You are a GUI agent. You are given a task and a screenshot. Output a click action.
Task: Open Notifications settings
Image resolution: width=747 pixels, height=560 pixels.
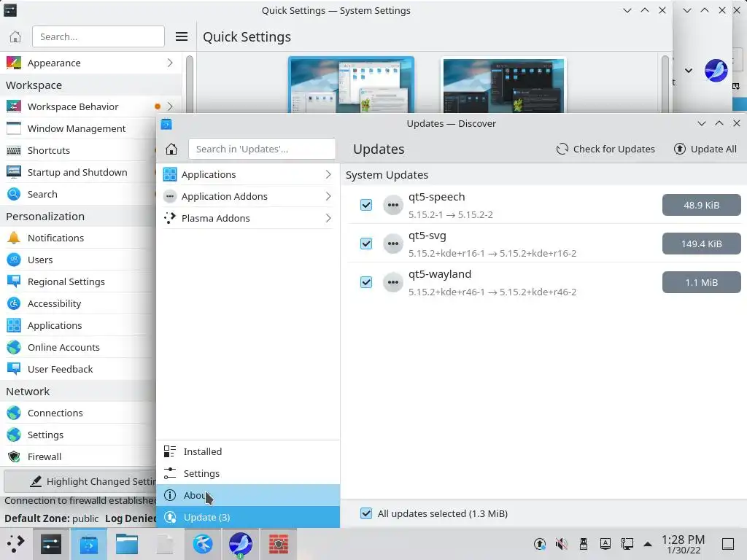[x=79, y=238]
